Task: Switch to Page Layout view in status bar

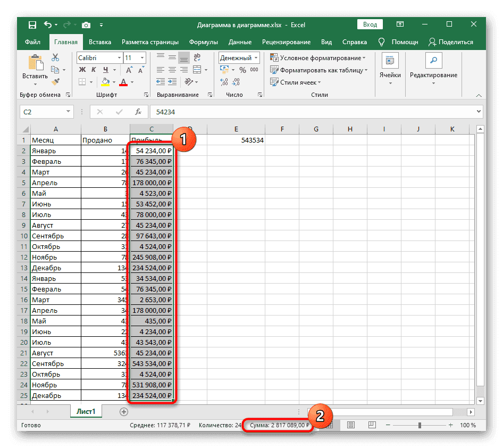Action: 351,425
